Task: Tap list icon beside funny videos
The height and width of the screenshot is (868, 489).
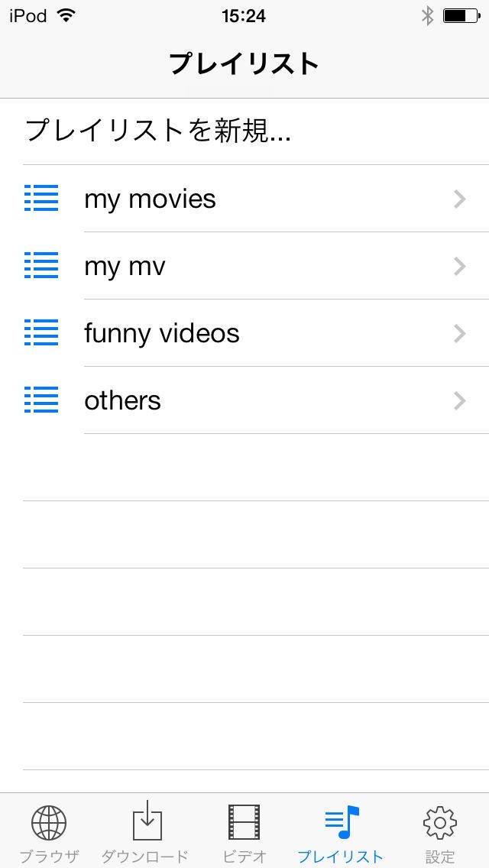Action: (x=41, y=333)
